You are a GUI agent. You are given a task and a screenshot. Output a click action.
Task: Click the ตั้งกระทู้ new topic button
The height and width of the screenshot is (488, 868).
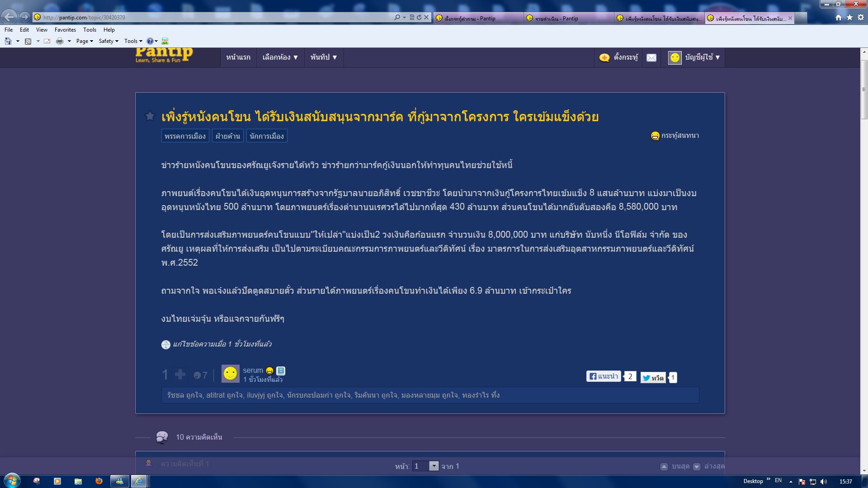pos(619,57)
